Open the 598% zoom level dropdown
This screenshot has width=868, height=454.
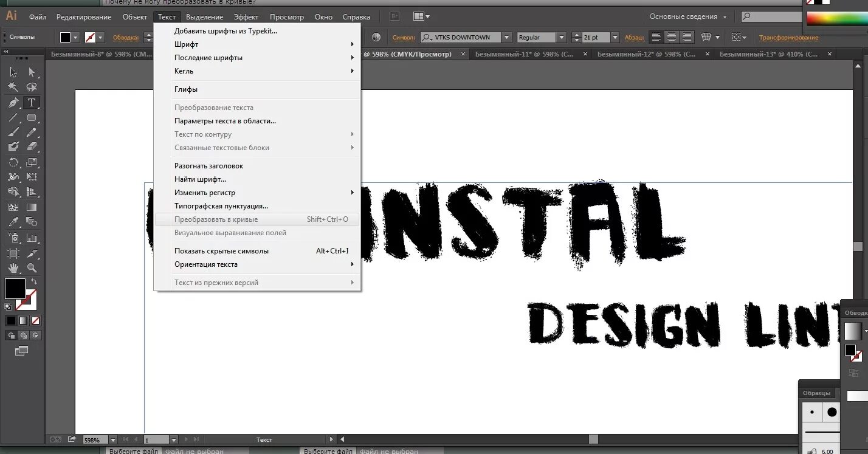113,439
